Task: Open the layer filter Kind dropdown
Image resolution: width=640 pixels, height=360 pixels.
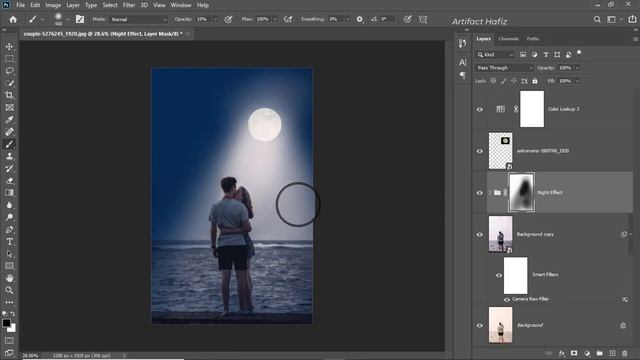Action: pos(495,55)
